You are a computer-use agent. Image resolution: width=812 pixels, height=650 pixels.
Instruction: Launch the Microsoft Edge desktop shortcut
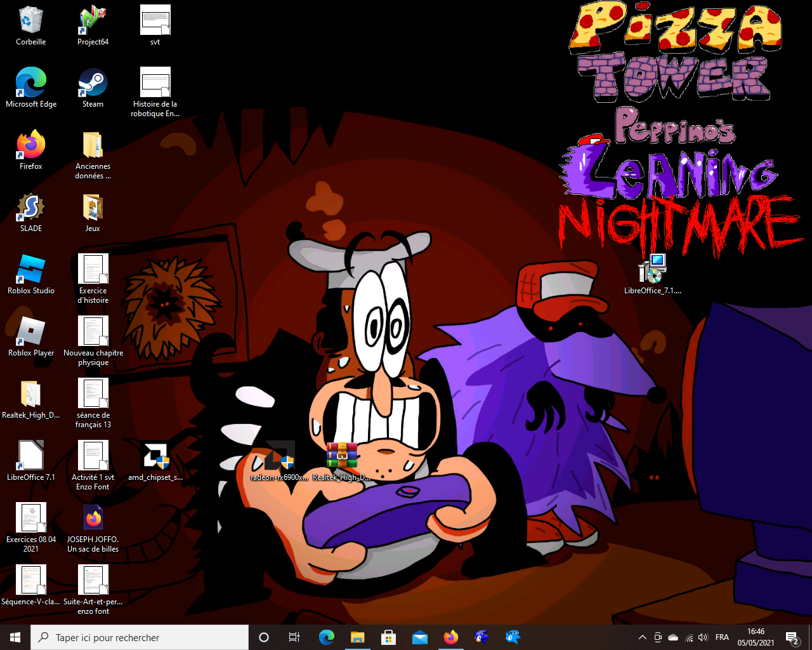pyautogui.click(x=30, y=88)
